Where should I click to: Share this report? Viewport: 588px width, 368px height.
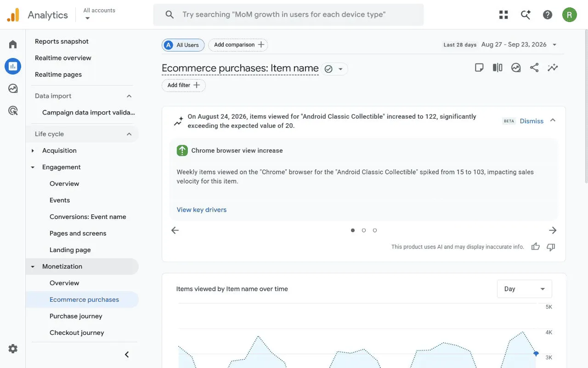[534, 68]
